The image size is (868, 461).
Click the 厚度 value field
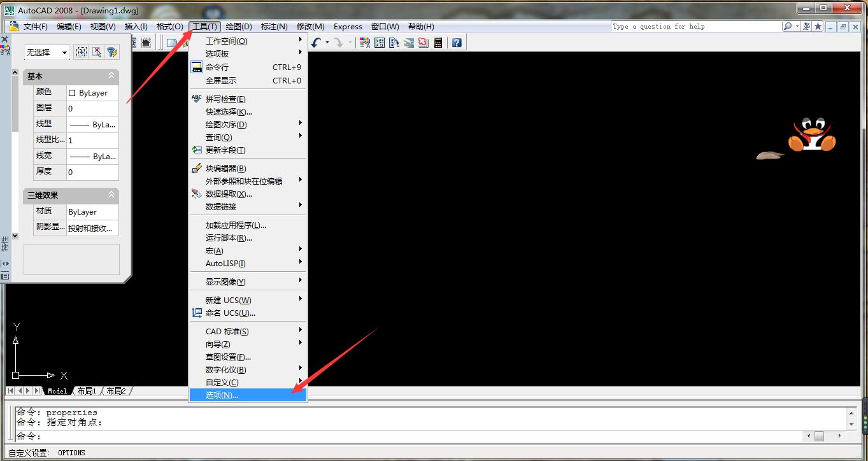[92, 172]
